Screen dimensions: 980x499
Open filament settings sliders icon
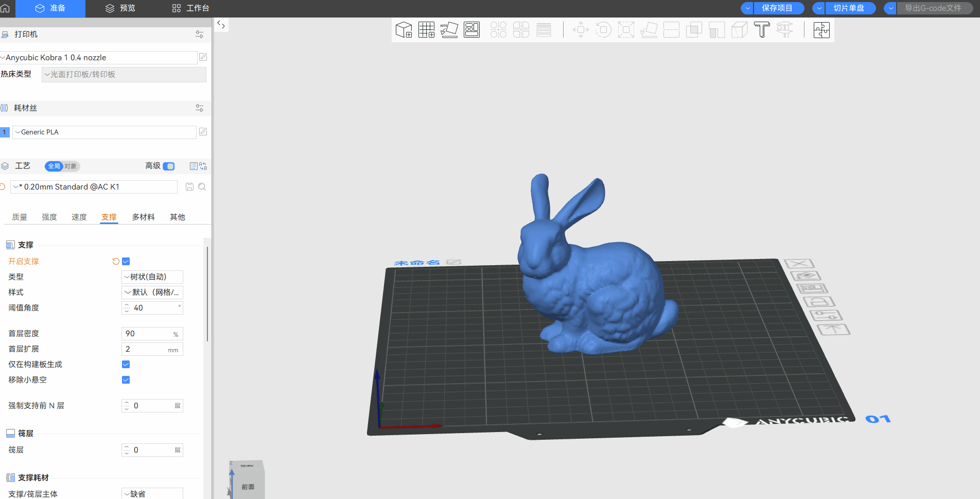click(x=199, y=108)
